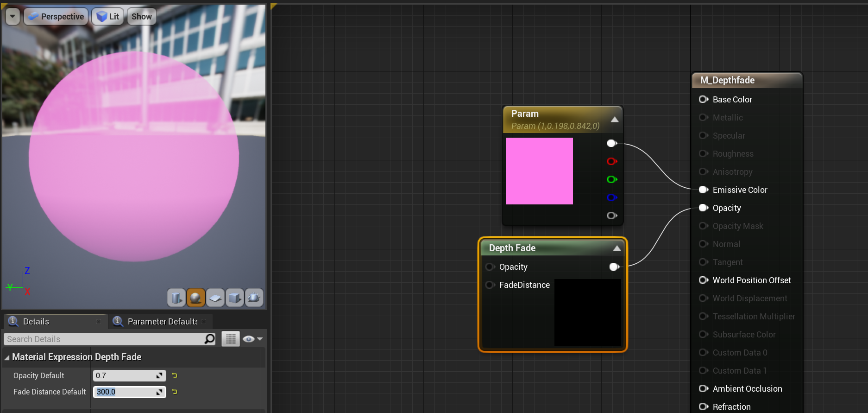Screen dimensions: 868x413
Task: Click the Param node red channel pin
Action: pos(612,161)
